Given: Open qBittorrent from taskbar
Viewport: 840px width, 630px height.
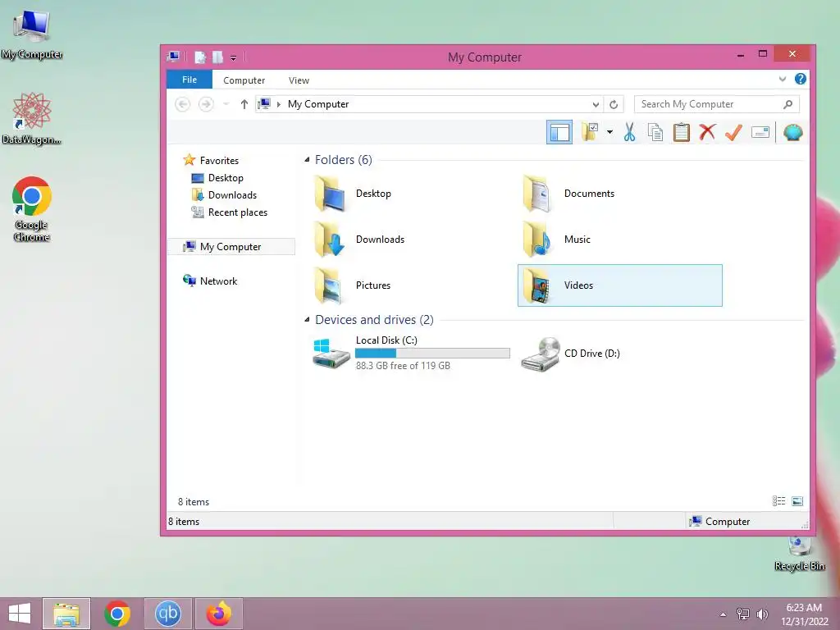Looking at the screenshot, I should click(x=167, y=614).
